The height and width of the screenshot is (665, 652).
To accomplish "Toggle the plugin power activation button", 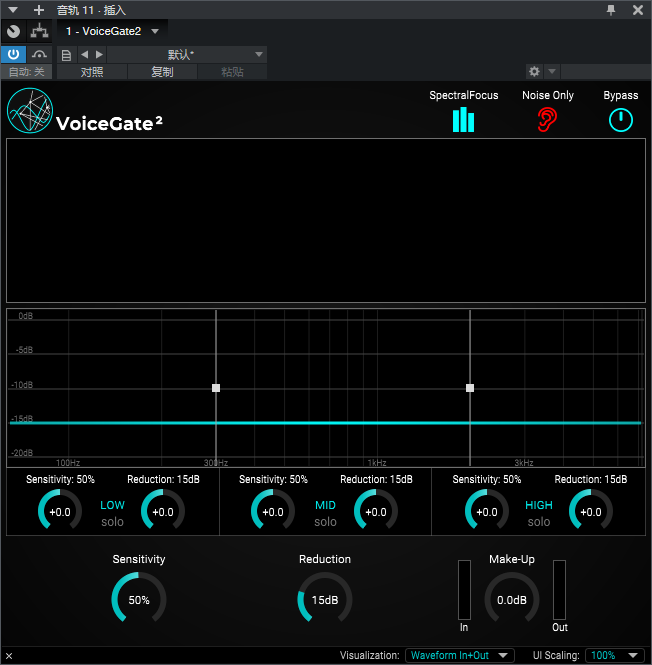I will point(14,54).
